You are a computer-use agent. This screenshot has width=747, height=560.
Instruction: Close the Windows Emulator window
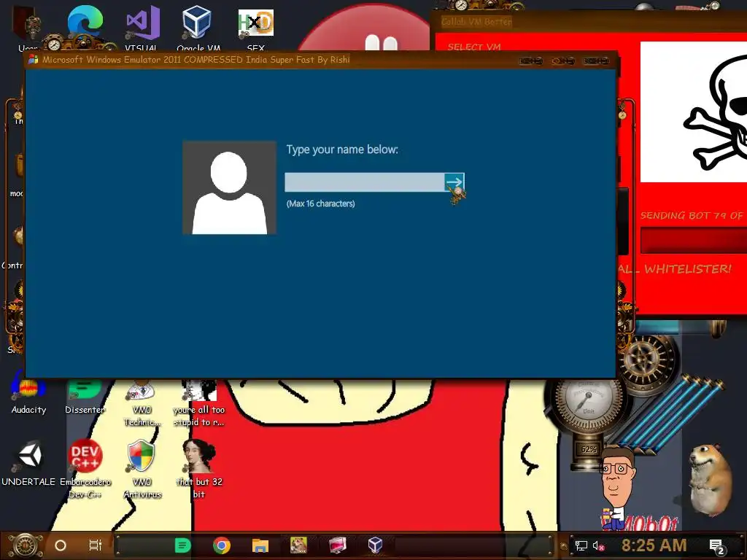(x=596, y=61)
